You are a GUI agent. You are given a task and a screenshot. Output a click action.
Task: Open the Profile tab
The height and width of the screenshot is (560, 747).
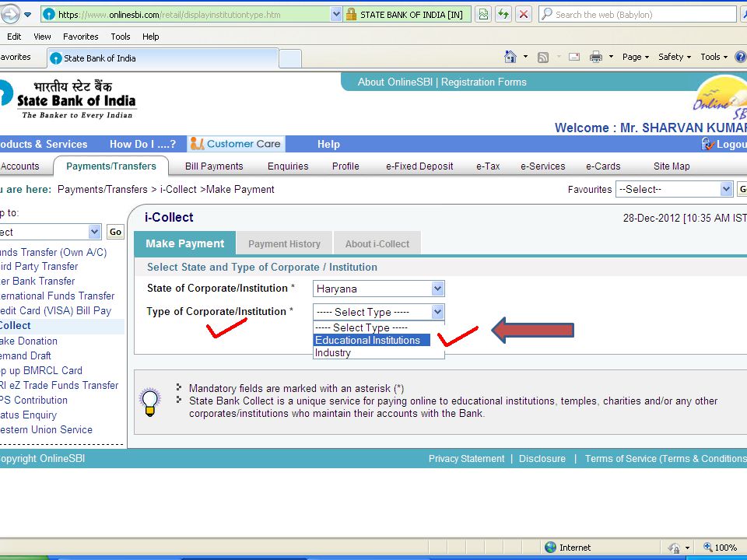(345, 166)
